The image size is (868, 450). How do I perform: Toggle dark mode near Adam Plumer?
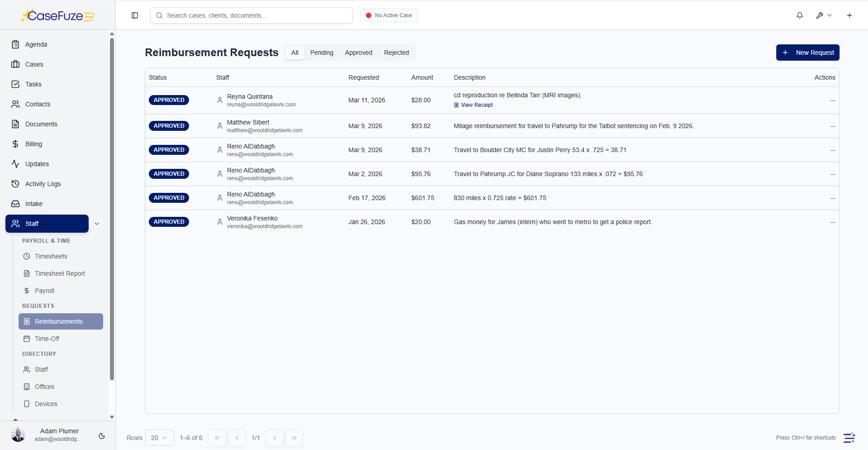pos(101,436)
